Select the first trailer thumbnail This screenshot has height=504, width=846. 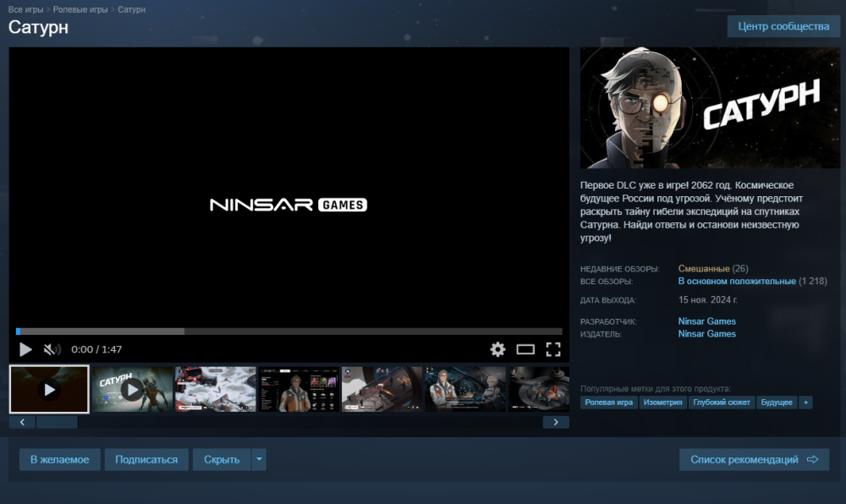click(49, 389)
